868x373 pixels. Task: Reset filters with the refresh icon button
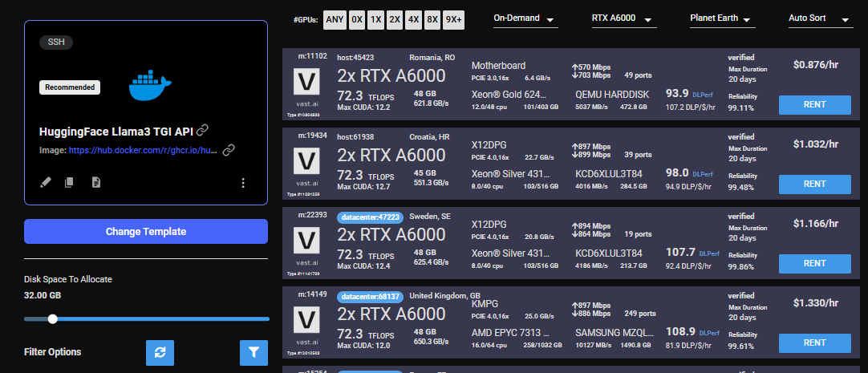(160, 352)
